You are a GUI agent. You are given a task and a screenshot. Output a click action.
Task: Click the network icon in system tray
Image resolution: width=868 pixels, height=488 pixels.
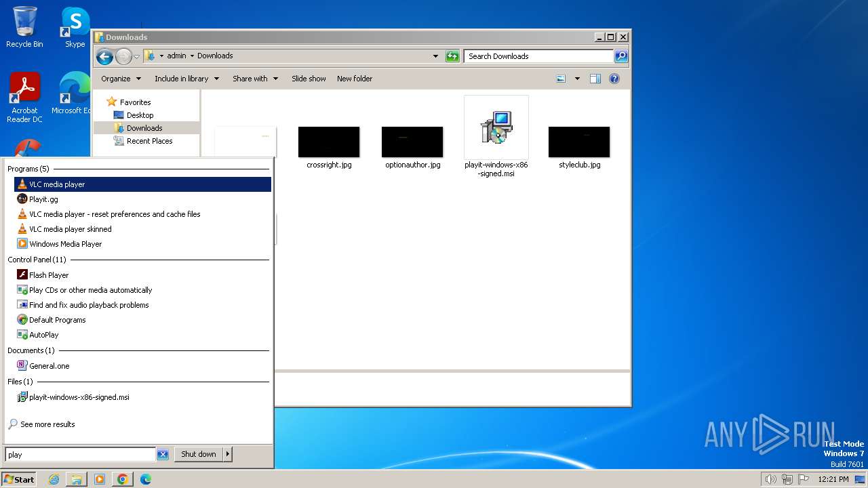click(787, 479)
